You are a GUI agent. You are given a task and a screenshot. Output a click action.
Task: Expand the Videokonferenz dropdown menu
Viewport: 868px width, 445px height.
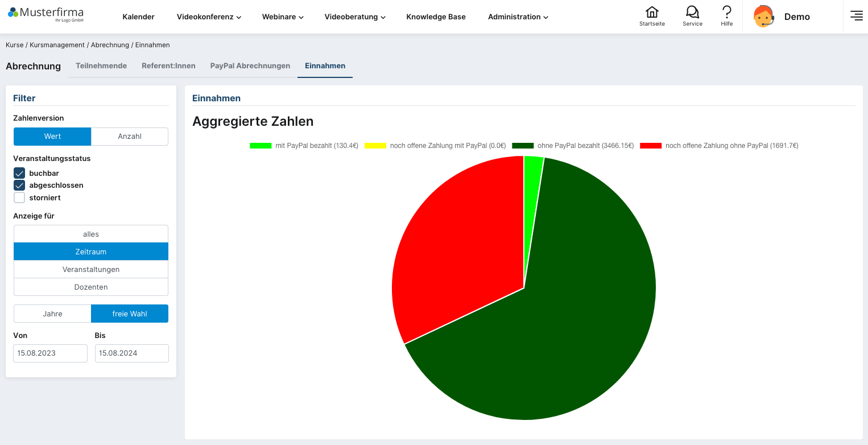pos(209,17)
